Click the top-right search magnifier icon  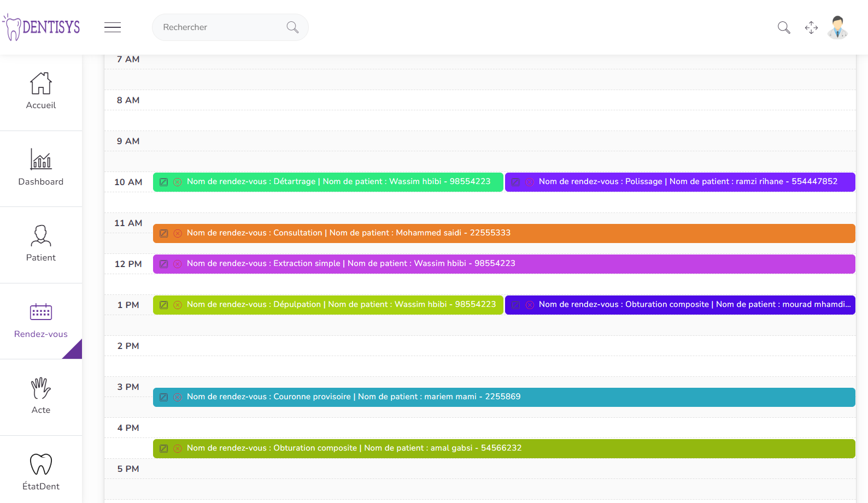(x=784, y=27)
